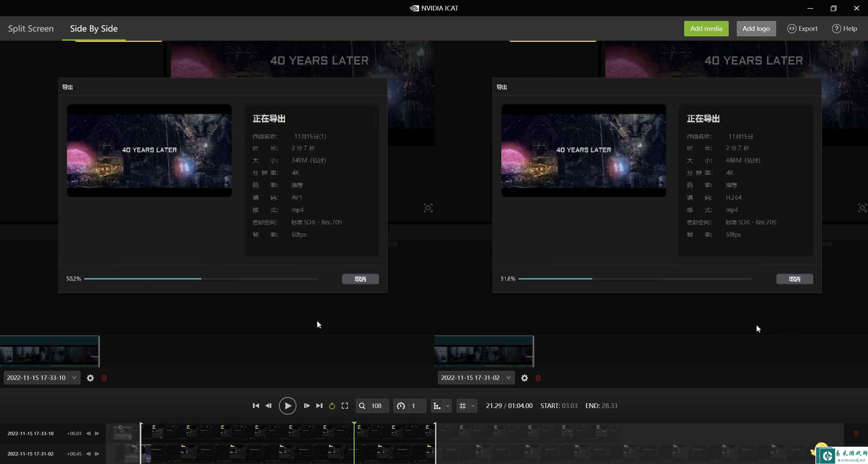This screenshot has height=464, width=868.
Task: Step forward one frame
Action: pyautogui.click(x=307, y=406)
